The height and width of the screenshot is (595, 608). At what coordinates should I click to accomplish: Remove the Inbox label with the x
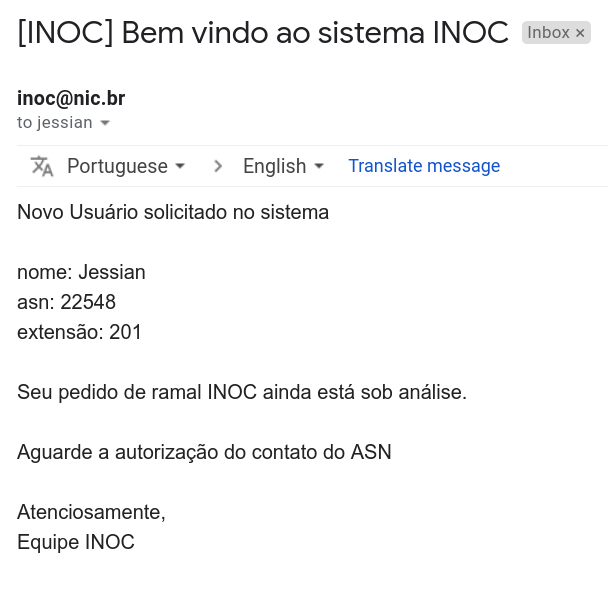(x=580, y=33)
